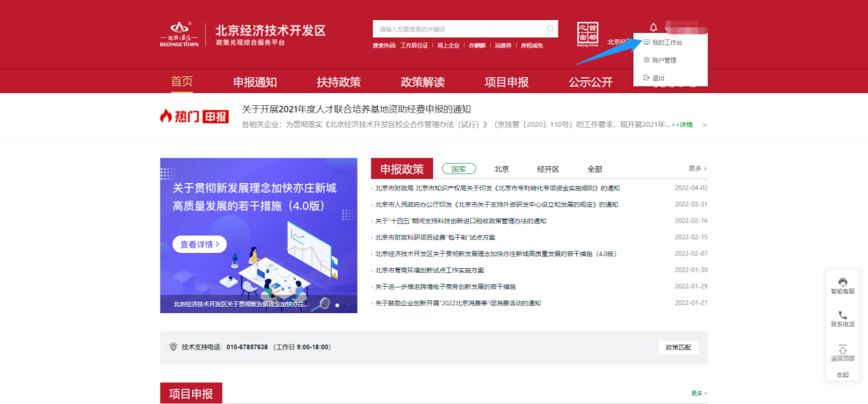Click 更多 > beside policy tabs
This screenshot has width=868, height=404.
698,168
